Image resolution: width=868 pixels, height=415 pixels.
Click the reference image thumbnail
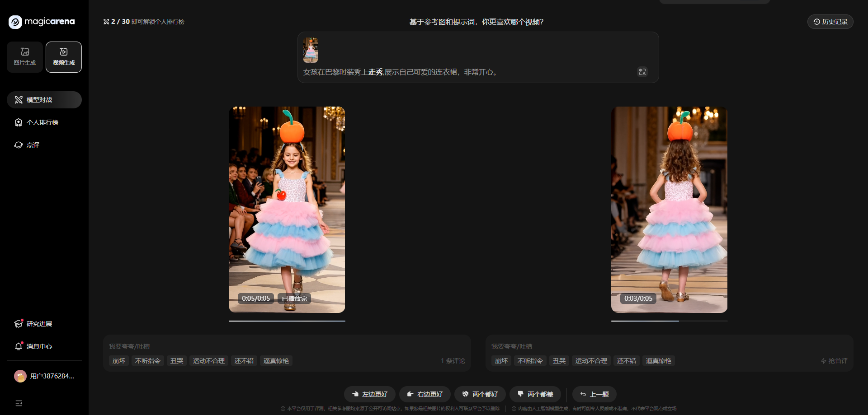click(x=311, y=50)
